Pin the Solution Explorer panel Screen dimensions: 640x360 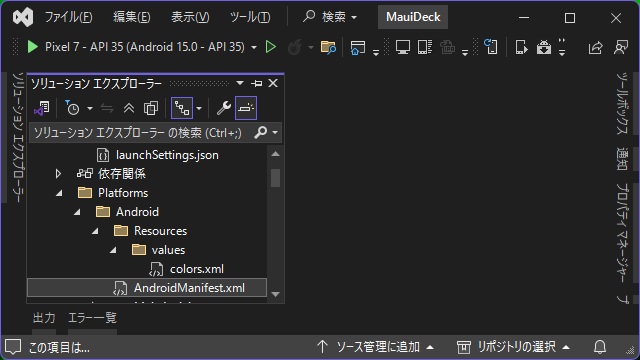click(x=257, y=83)
